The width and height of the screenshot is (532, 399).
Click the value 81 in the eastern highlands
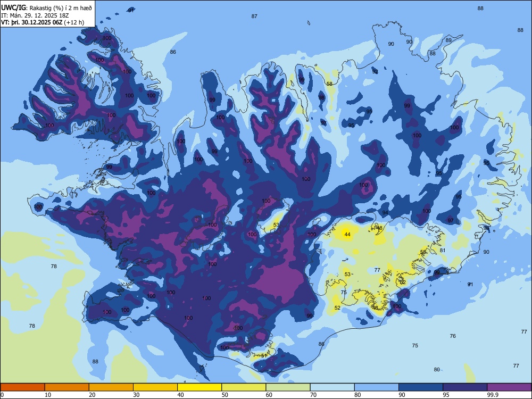pyautogui.click(x=443, y=251)
